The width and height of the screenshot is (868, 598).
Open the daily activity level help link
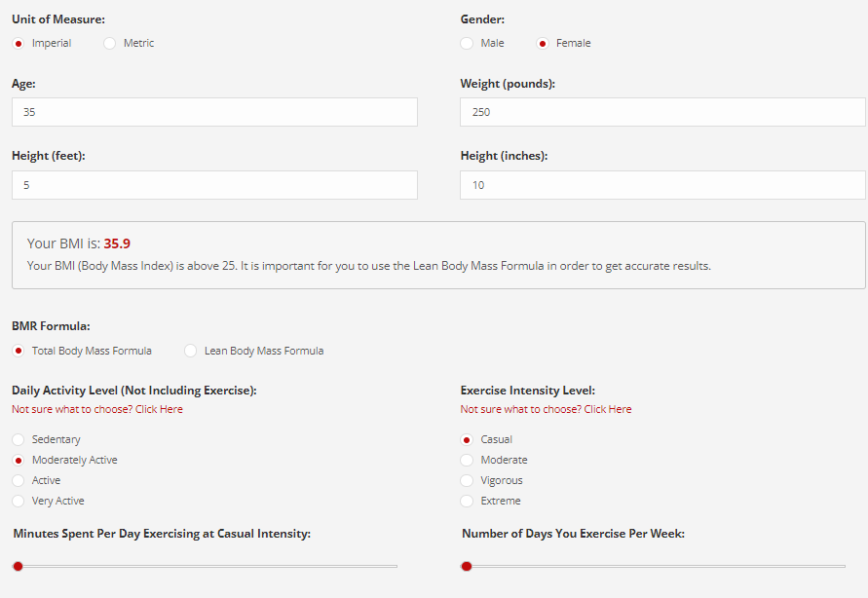pos(97,409)
